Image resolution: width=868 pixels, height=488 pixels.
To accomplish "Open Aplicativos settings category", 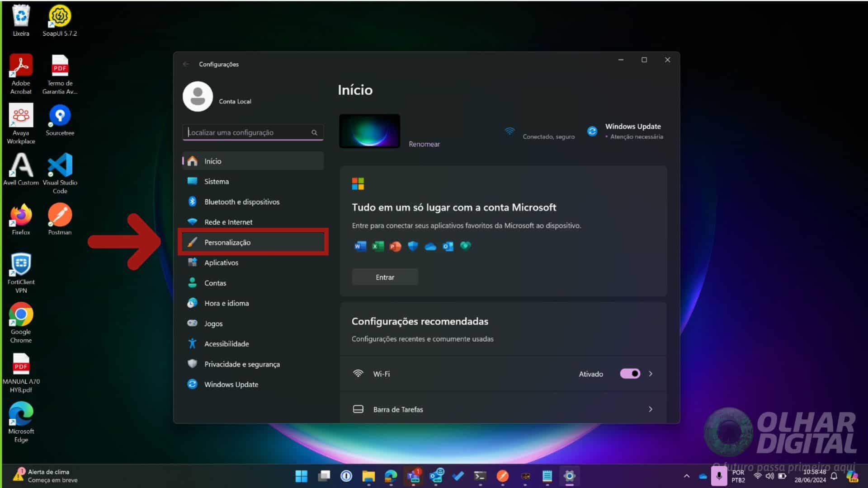I will (x=253, y=263).
